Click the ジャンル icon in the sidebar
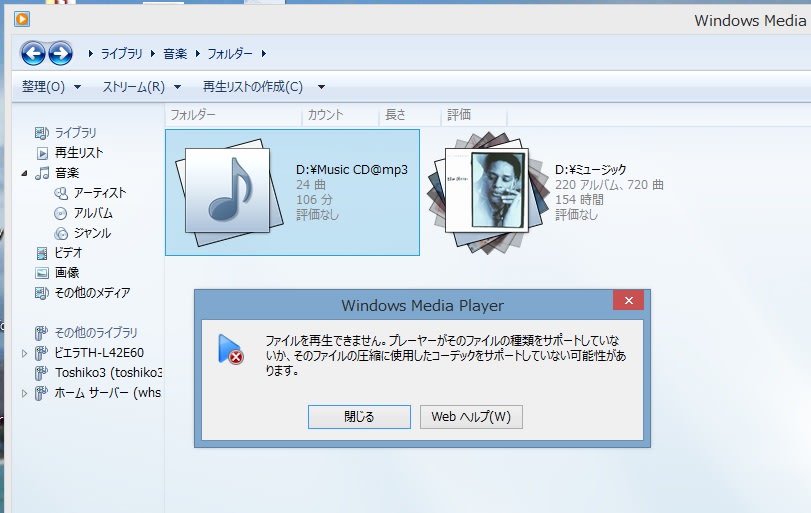811x513 pixels. [x=61, y=233]
